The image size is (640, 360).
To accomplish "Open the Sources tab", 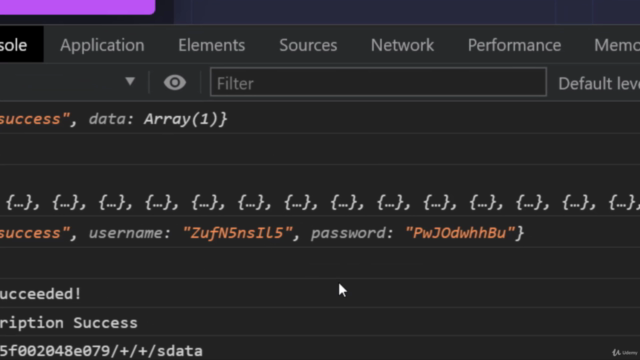I will [x=308, y=45].
